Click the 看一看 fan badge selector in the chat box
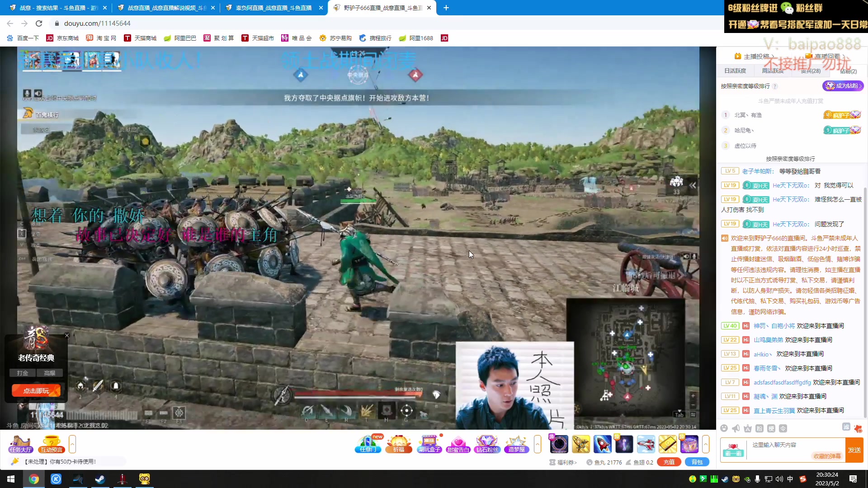The height and width of the screenshot is (488, 868). 733,450
